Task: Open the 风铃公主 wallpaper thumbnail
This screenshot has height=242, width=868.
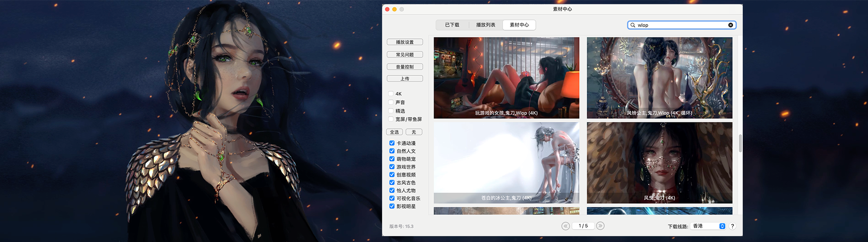Action: click(660, 78)
